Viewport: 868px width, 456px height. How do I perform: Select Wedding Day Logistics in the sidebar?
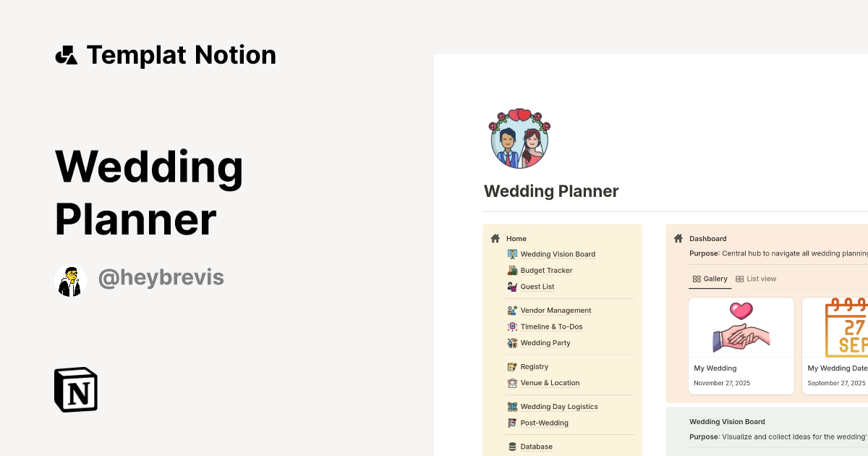tap(559, 406)
